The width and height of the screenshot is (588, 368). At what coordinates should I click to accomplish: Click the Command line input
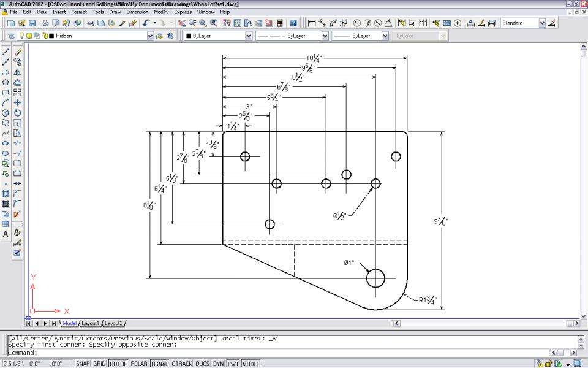click(x=293, y=353)
